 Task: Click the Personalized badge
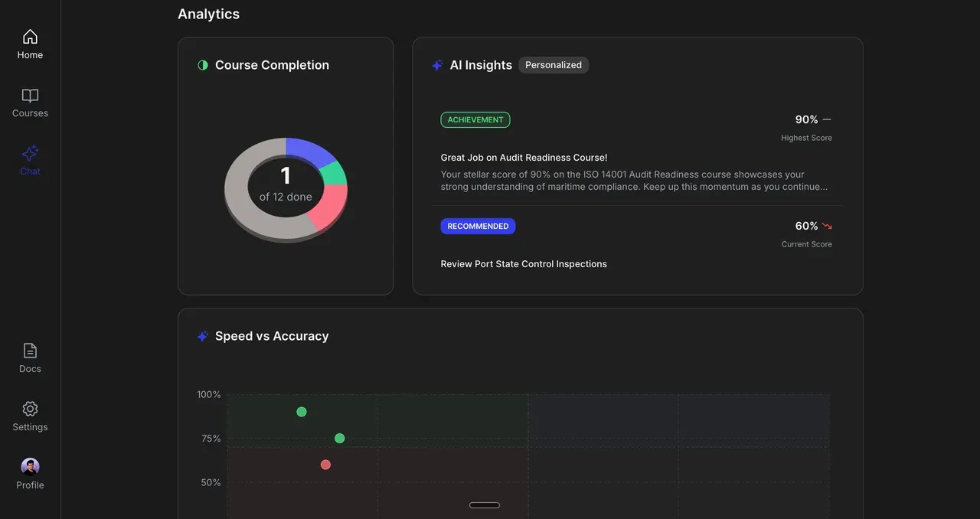coord(554,65)
